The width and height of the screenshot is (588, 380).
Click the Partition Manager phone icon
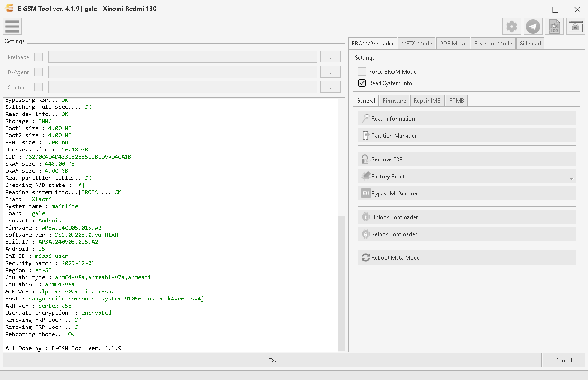click(365, 135)
